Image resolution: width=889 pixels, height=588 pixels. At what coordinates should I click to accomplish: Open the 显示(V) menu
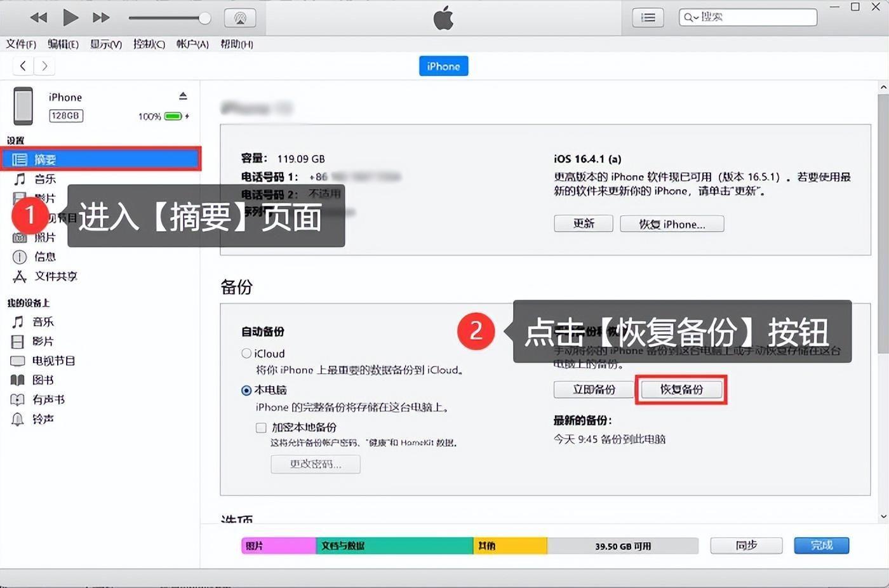tap(105, 44)
